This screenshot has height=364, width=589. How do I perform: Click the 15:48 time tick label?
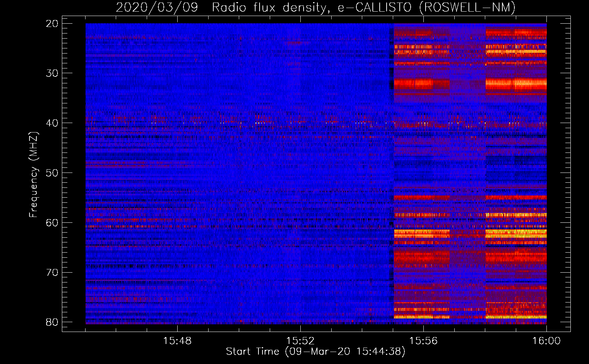point(177,341)
